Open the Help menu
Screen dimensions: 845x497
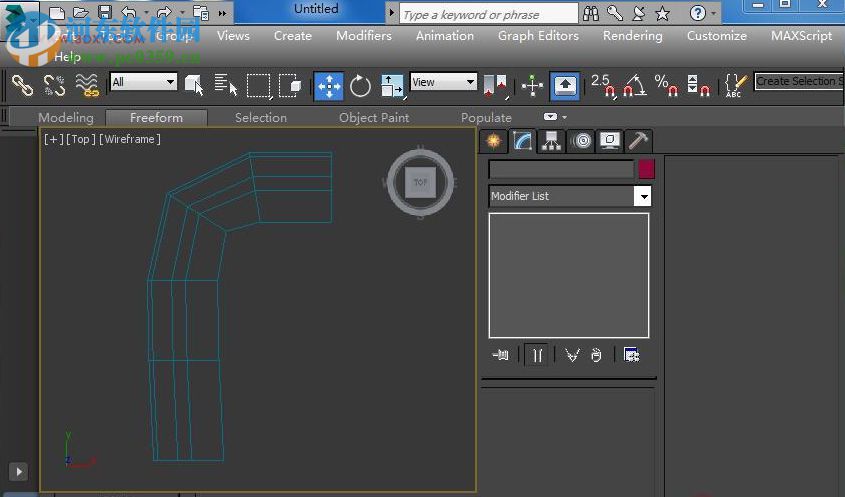click(x=67, y=57)
